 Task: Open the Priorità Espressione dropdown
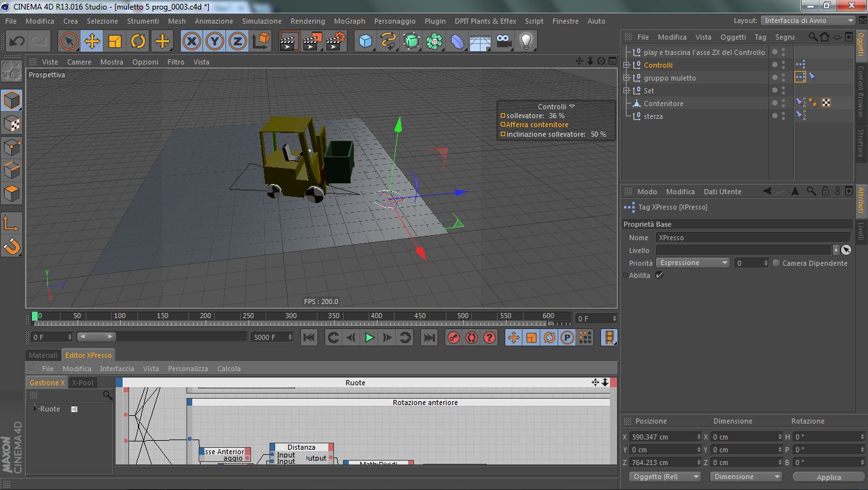(693, 263)
